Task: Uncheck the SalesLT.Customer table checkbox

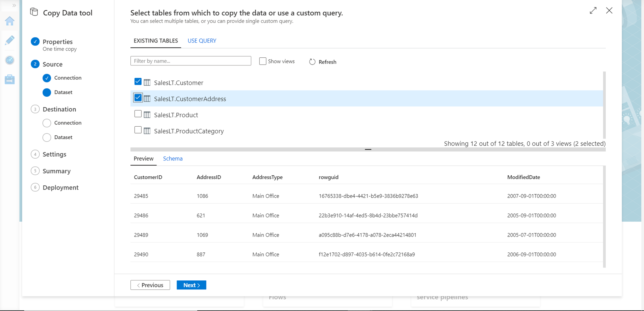Action: click(138, 82)
